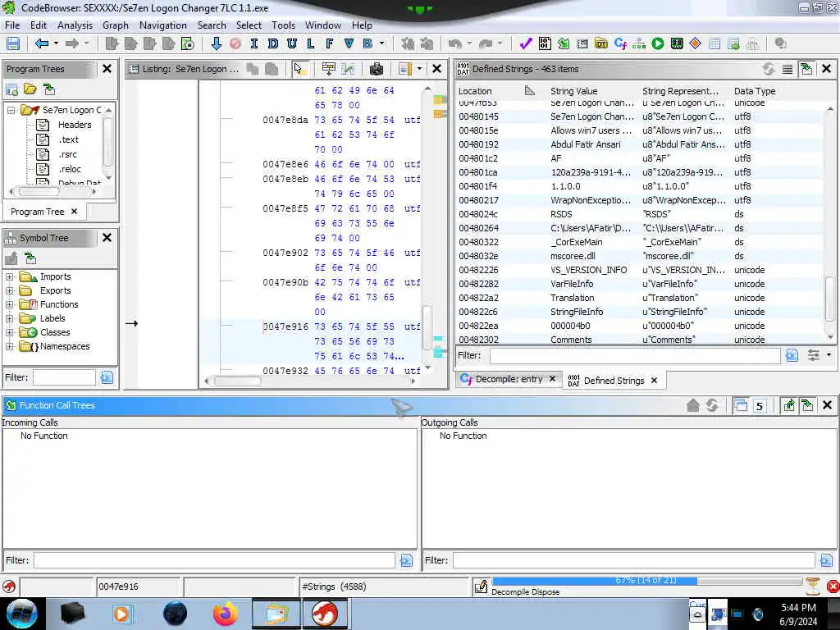Screen dimensions: 840x630
Task: Expand the Labels node in Symbol Tree
Action: pos(10,319)
